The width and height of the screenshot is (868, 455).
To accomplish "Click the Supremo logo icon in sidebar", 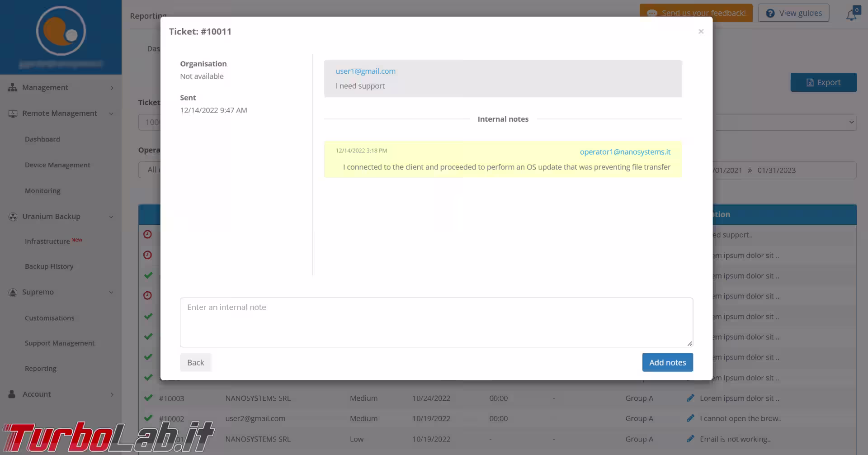I will pos(13,292).
